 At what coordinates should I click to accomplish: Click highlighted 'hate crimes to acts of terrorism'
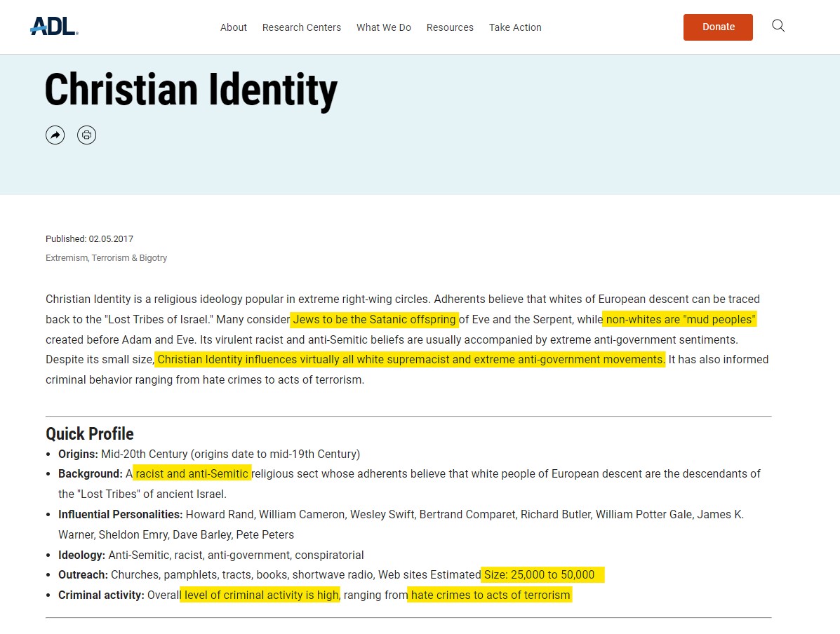pyautogui.click(x=491, y=595)
